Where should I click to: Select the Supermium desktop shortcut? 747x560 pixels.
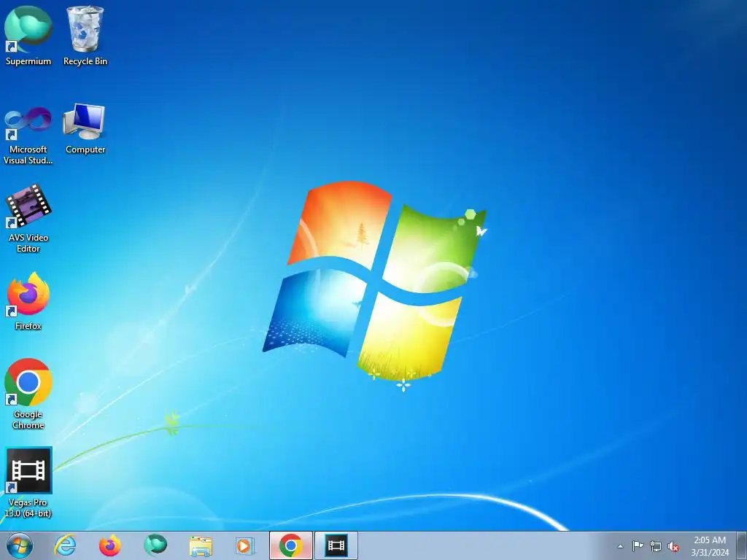pyautogui.click(x=28, y=35)
